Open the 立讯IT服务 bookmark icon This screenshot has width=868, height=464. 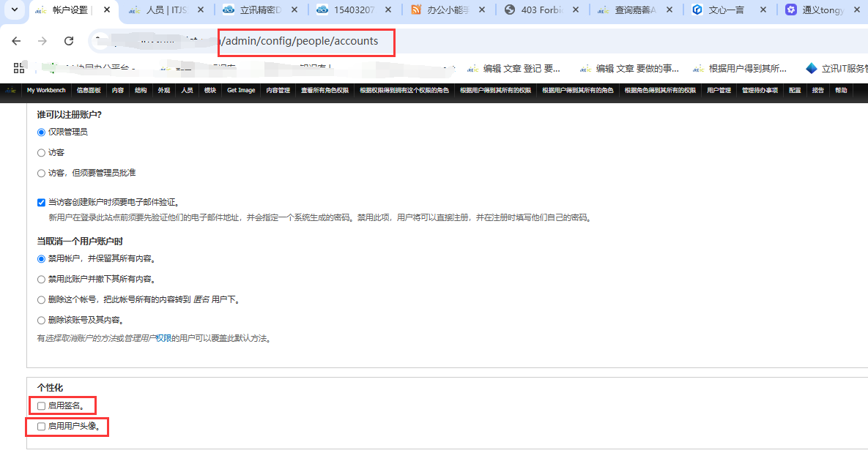[811, 68]
